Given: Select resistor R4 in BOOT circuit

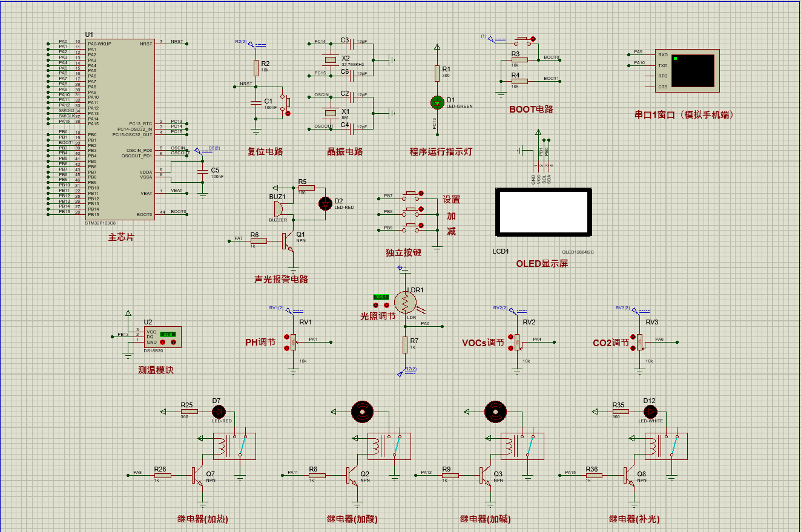Looking at the screenshot, I should click(519, 81).
